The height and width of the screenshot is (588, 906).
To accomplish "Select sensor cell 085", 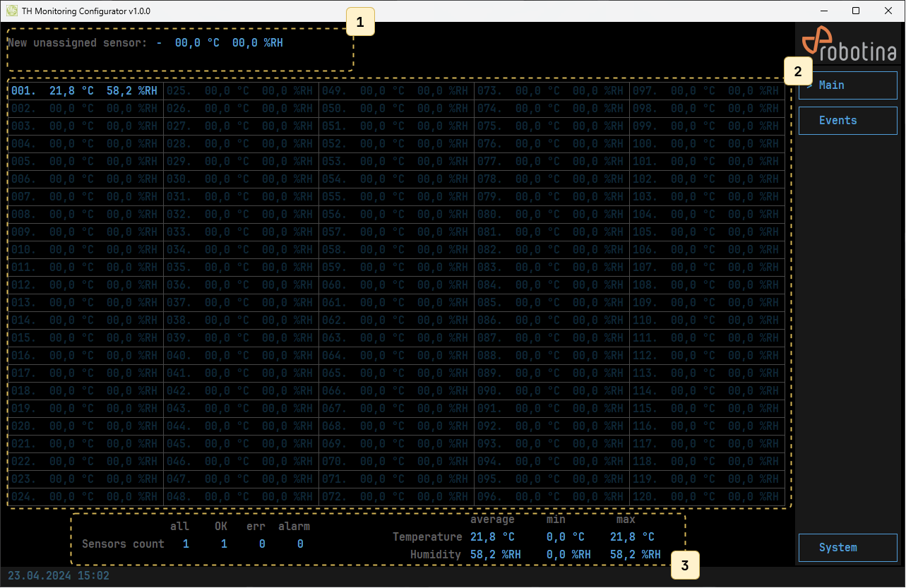I will pyautogui.click(x=552, y=303).
